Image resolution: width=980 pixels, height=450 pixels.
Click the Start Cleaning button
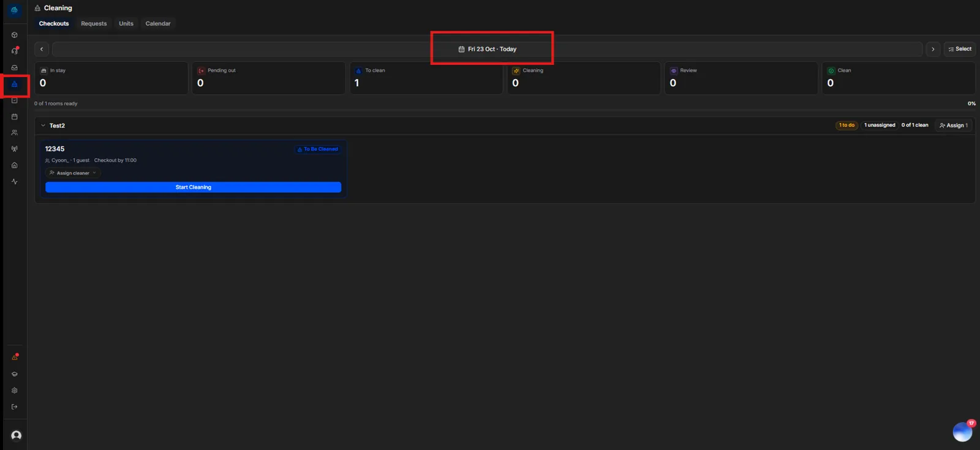point(194,187)
